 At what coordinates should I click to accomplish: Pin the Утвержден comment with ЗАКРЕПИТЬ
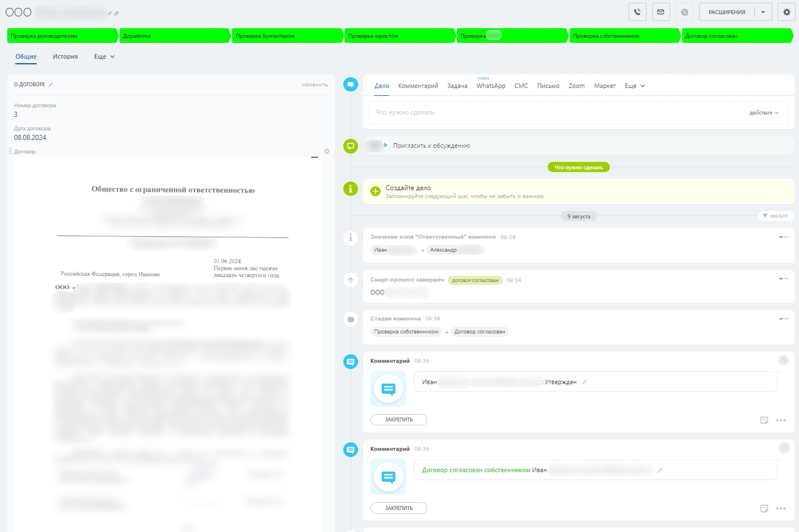[399, 420]
